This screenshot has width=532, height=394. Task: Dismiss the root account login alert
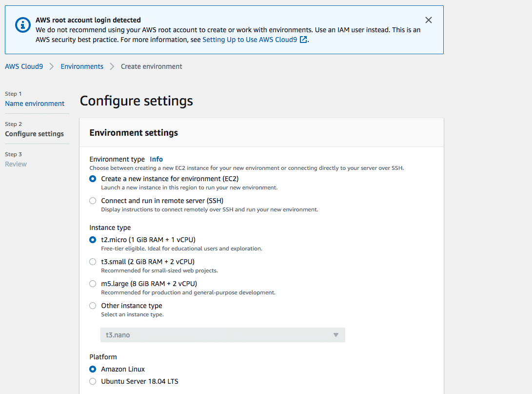click(428, 20)
